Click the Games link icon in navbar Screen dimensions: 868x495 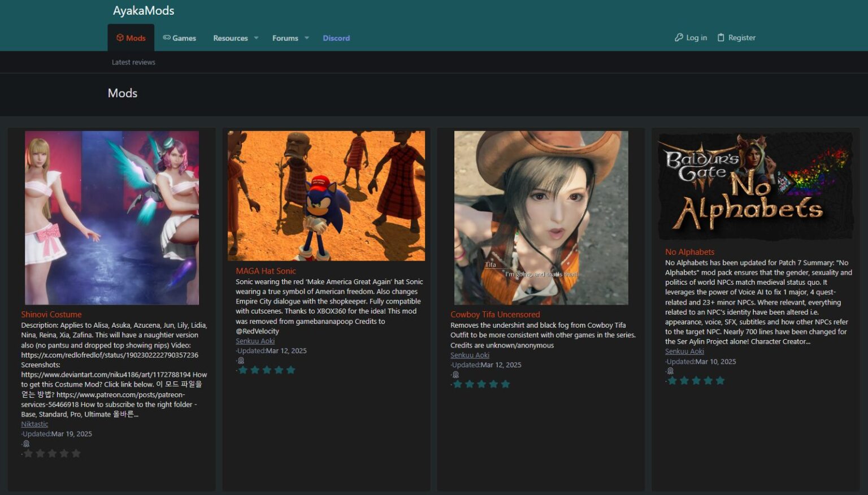point(167,37)
